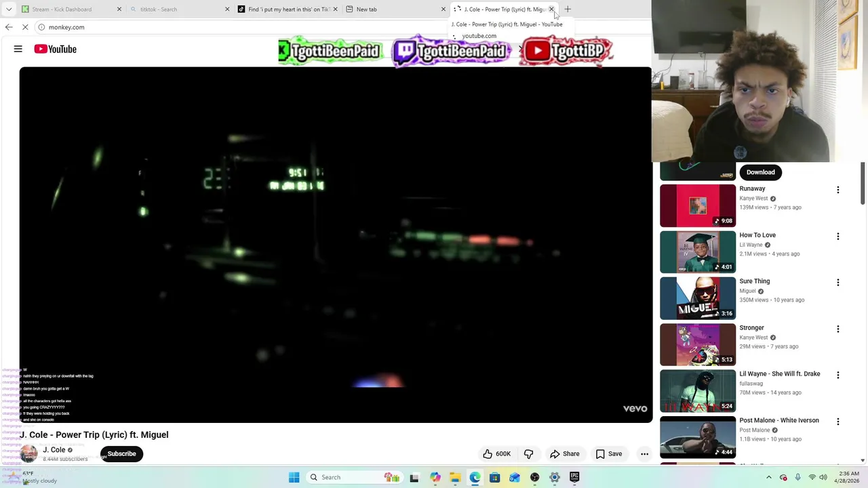Open OBS Studio from the taskbar
Screen dimensions: 868x488
[534, 477]
